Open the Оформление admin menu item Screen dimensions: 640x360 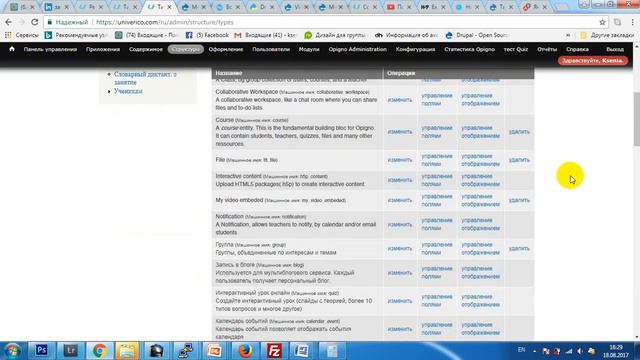point(226,49)
